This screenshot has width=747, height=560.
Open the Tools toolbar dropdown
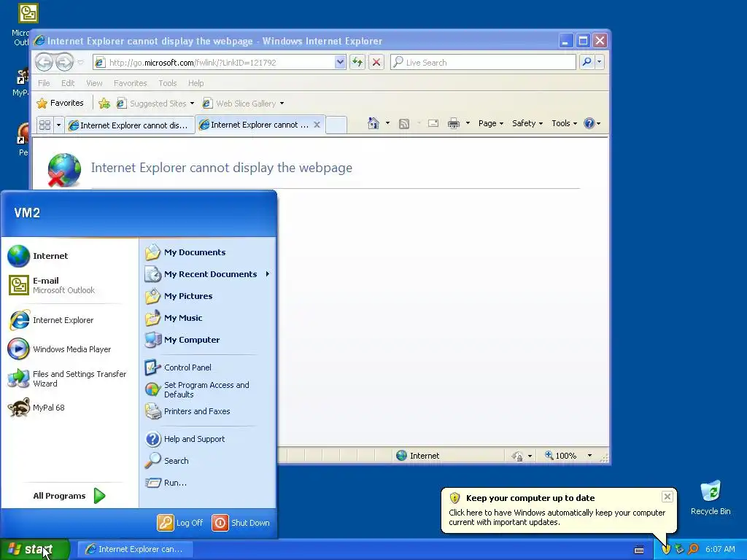pyautogui.click(x=564, y=123)
